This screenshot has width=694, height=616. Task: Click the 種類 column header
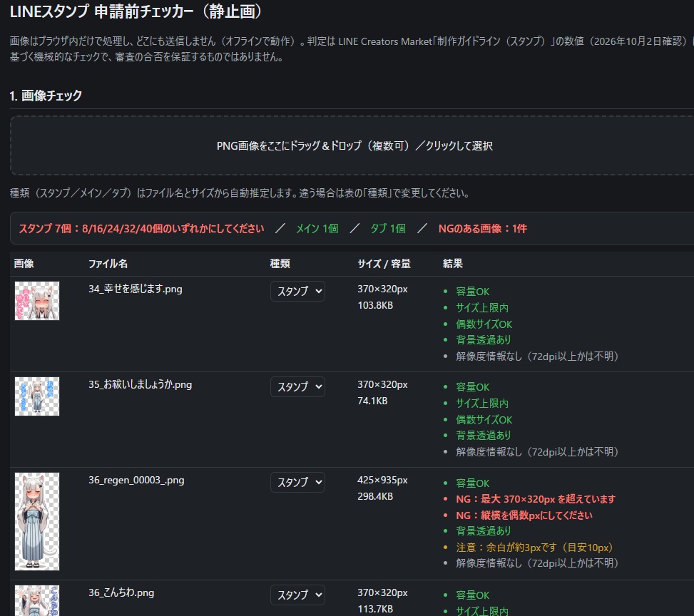tap(280, 264)
